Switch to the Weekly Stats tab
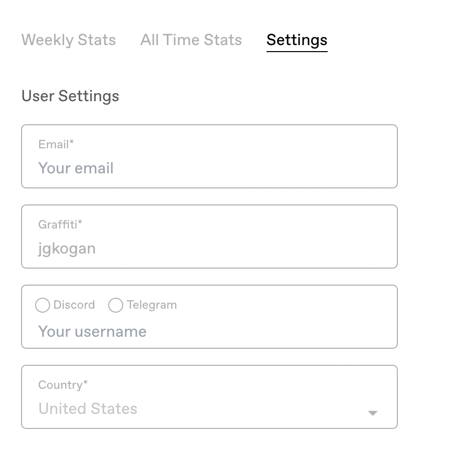This screenshot has height=456, width=476. (68, 40)
